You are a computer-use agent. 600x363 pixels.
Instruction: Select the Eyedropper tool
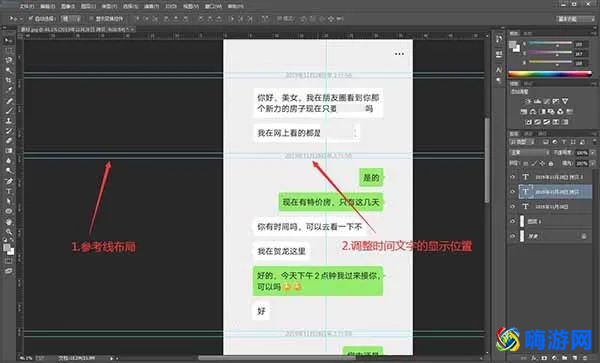tap(8, 90)
